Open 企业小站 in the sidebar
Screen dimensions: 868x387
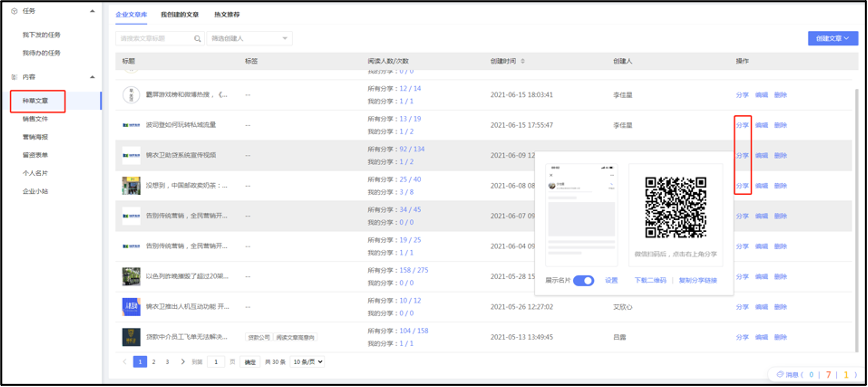pyautogui.click(x=35, y=192)
